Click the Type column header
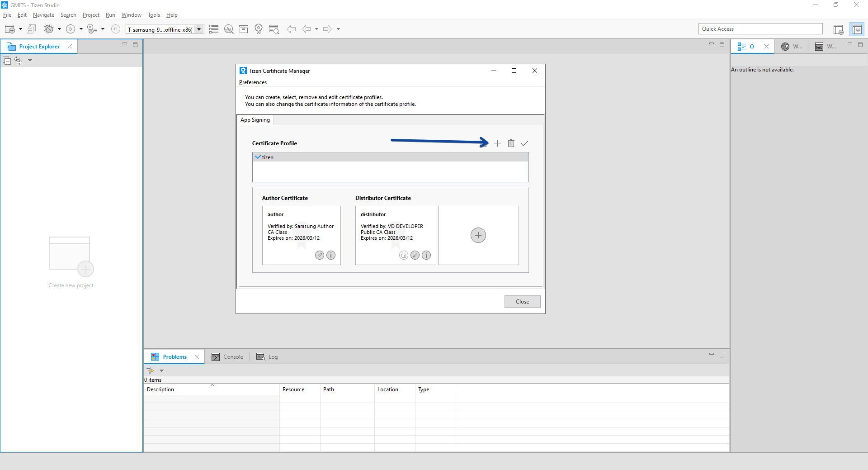 435,389
